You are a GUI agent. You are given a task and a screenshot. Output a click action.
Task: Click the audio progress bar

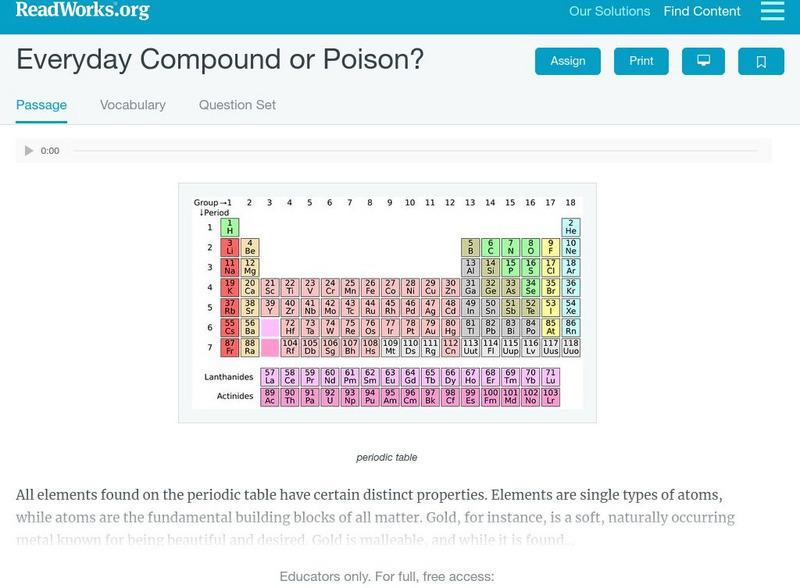tap(420, 151)
